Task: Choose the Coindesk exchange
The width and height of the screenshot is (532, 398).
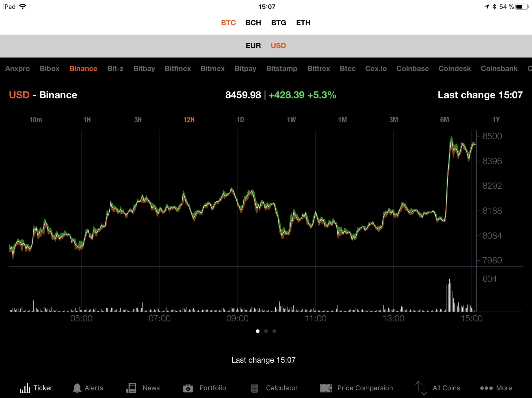Action: pyautogui.click(x=455, y=69)
